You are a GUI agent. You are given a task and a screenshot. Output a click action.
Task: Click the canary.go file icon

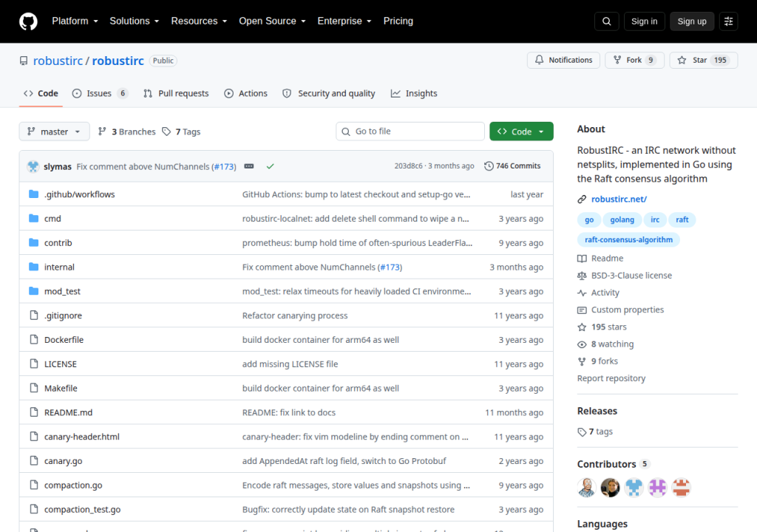coord(34,460)
